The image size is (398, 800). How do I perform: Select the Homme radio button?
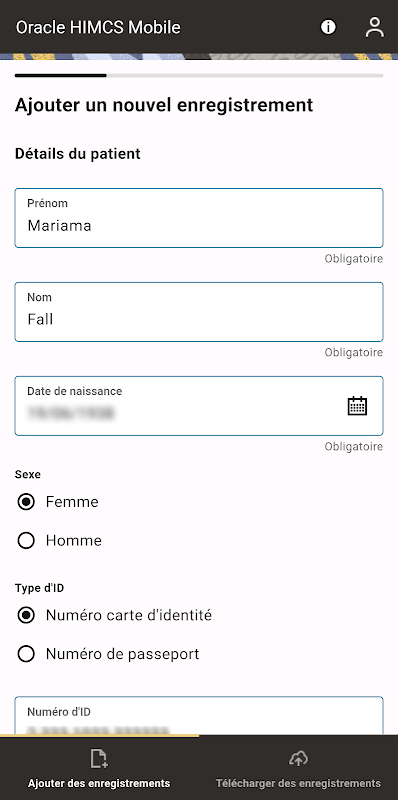pyautogui.click(x=26, y=541)
